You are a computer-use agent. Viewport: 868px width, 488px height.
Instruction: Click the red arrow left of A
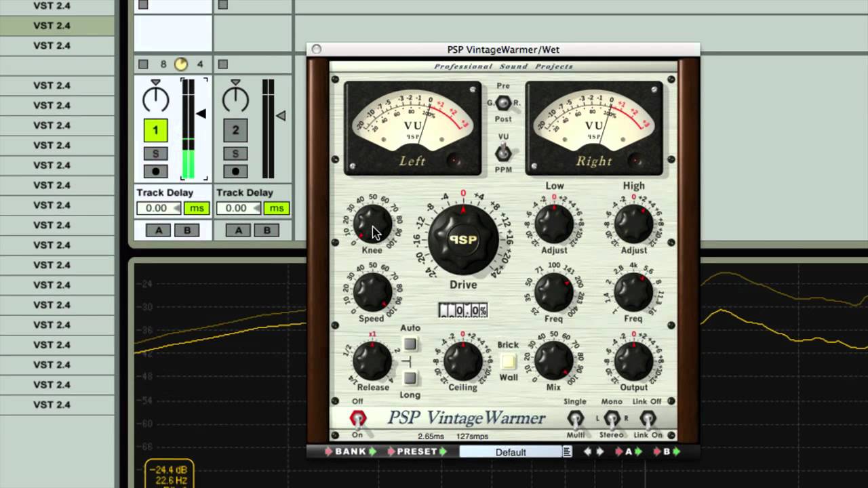coord(619,451)
